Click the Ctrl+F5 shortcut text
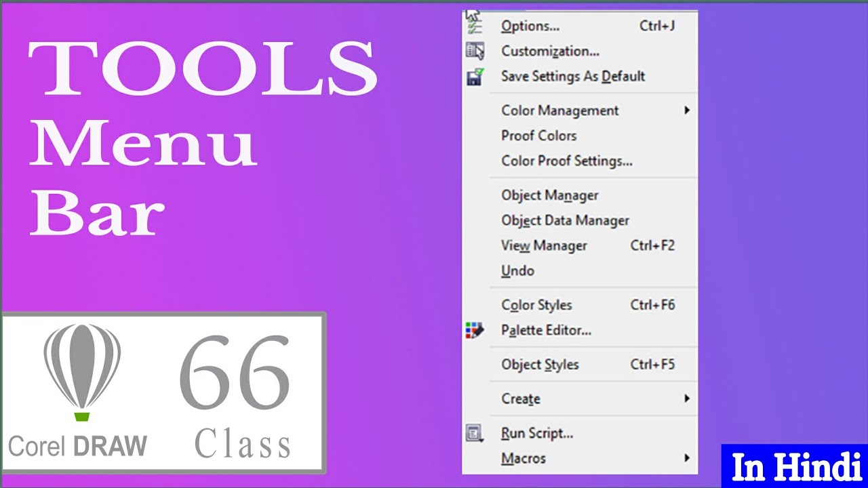Viewport: 868px width, 488px height. coord(652,365)
